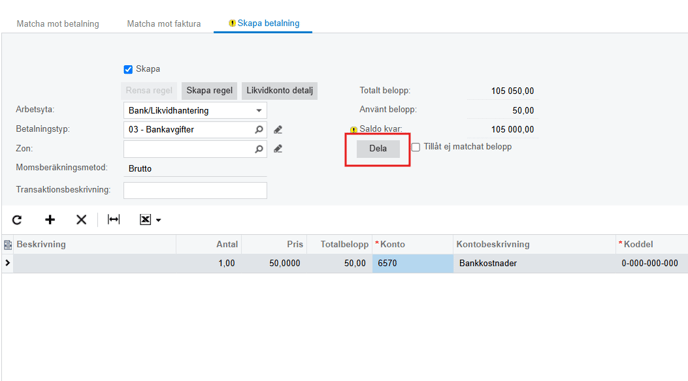Click the Skapa regel button

coord(209,90)
